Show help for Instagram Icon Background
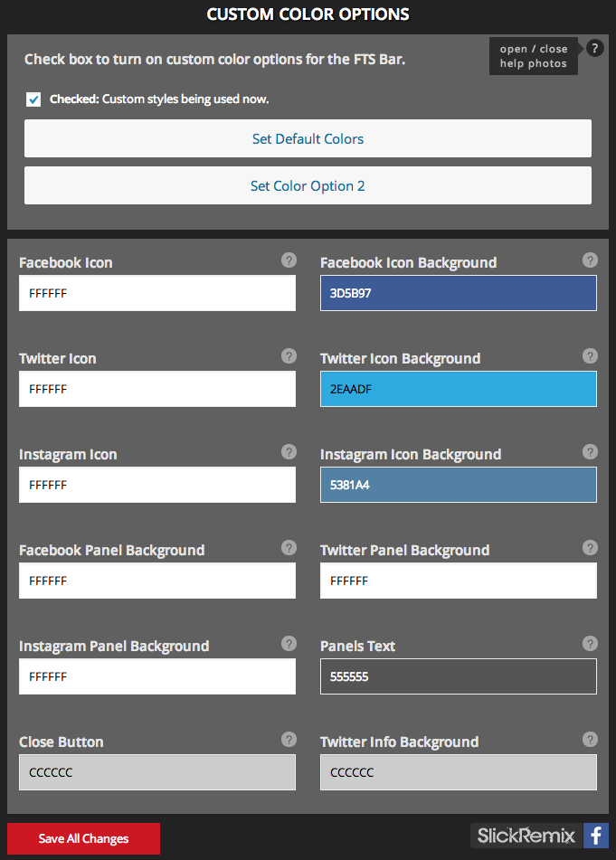616x860 pixels. point(590,452)
